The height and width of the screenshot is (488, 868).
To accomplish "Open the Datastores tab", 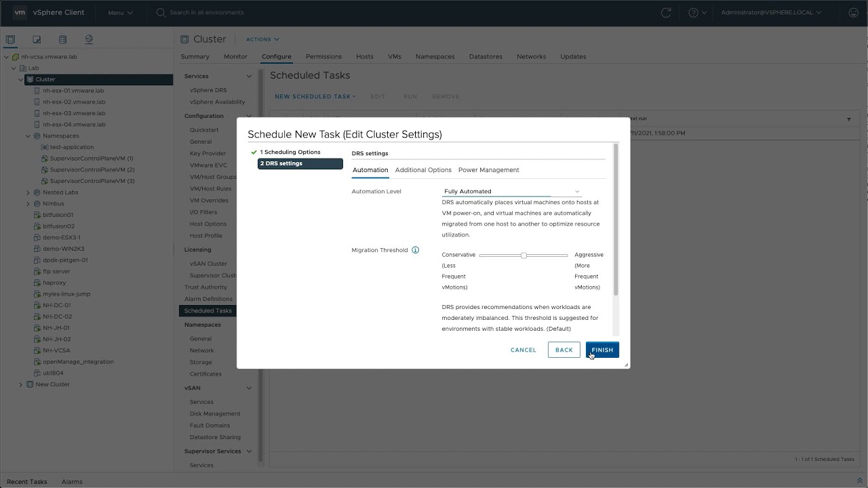I will [x=486, y=56].
